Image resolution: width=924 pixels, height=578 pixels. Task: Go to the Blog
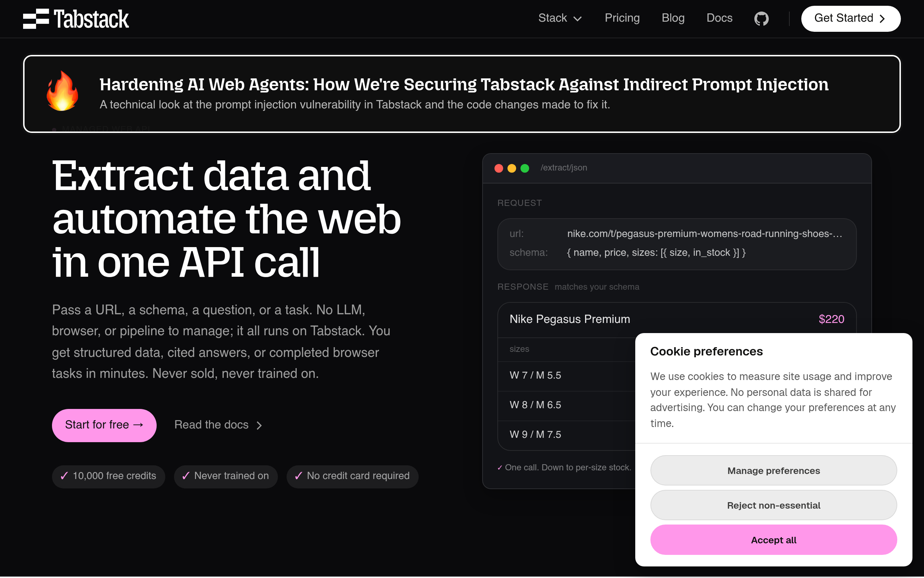click(x=673, y=18)
